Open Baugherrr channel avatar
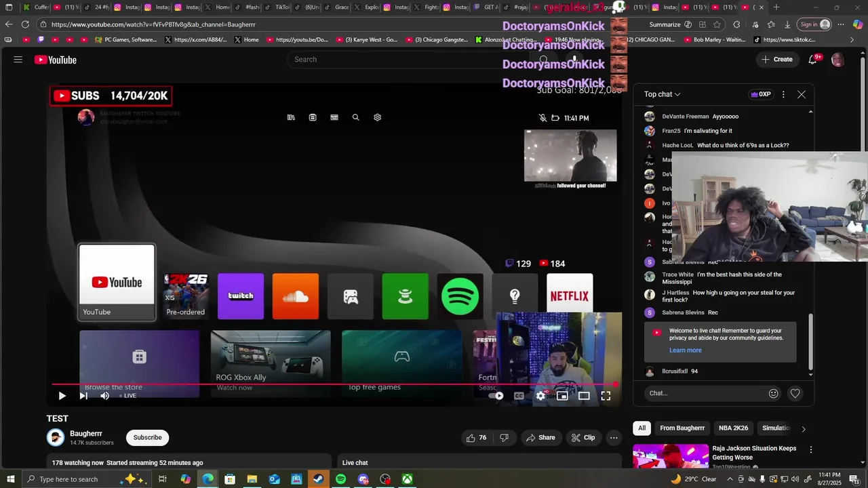The height and width of the screenshot is (488, 868). tap(56, 438)
